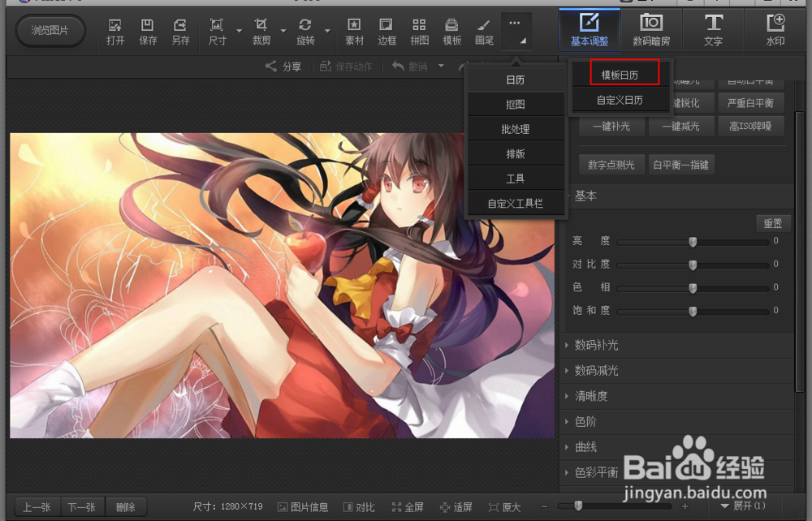This screenshot has height=521, width=812.
Task: Open the 素材 materials tool
Action: pos(354,32)
